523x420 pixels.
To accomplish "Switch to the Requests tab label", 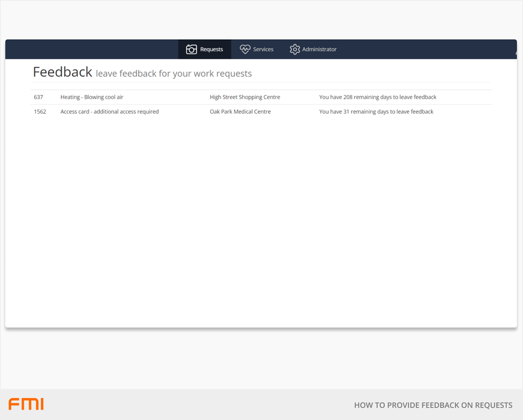I will (211, 49).
